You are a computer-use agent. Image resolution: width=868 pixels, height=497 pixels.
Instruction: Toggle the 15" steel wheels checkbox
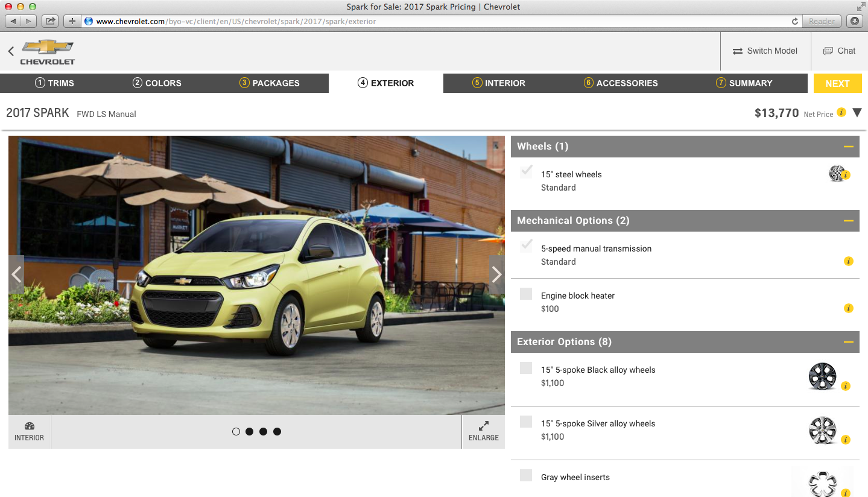526,172
